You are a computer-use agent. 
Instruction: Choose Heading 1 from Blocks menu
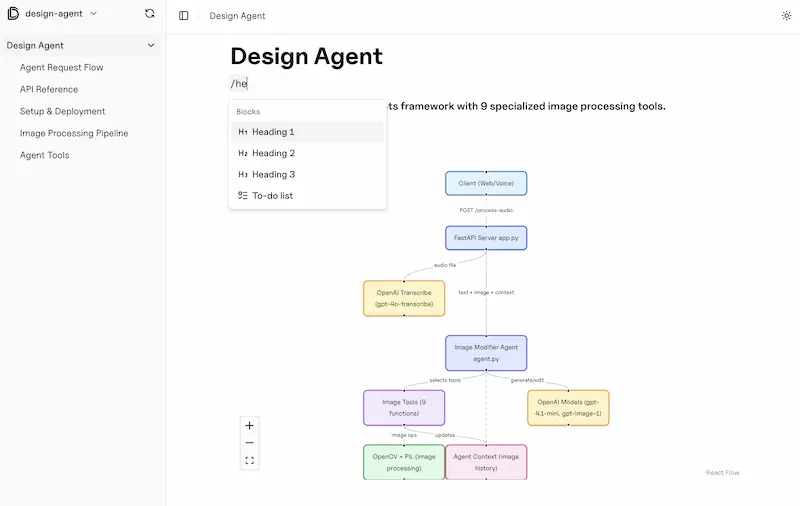(307, 132)
